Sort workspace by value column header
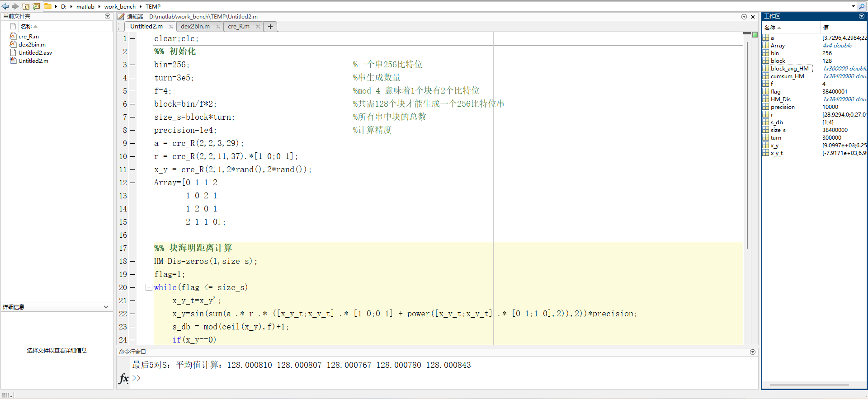Image resolution: width=868 pixels, height=399 pixels. (844, 28)
